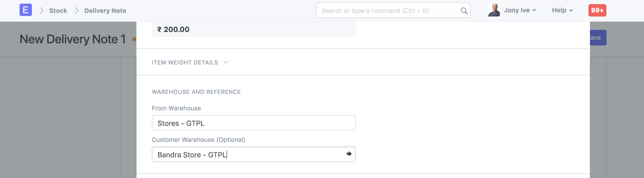Open the Jony Ive user dropdown
Image resolution: width=644 pixels, height=178 pixels.
coord(520,10)
